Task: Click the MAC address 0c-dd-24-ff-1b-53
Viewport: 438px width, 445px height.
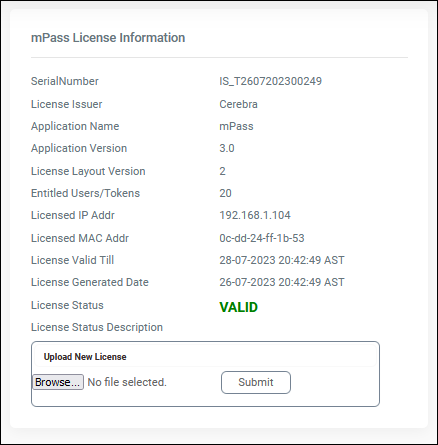Action: coord(262,238)
